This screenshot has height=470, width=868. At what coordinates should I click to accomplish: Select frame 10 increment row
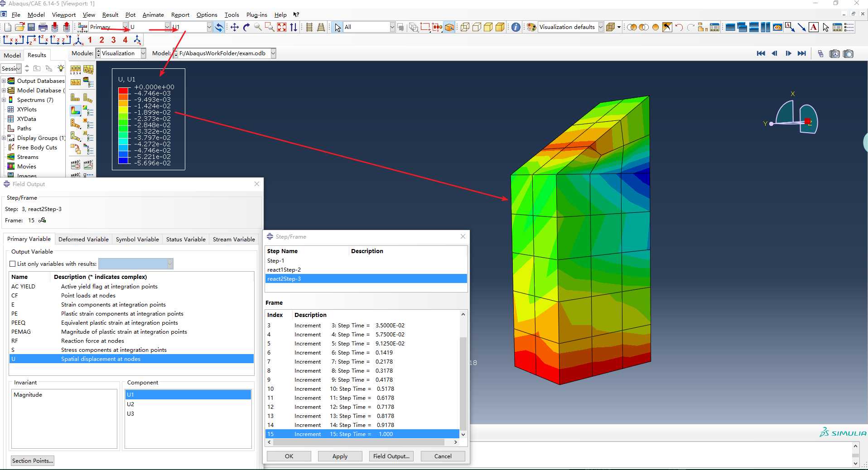pyautogui.click(x=362, y=388)
